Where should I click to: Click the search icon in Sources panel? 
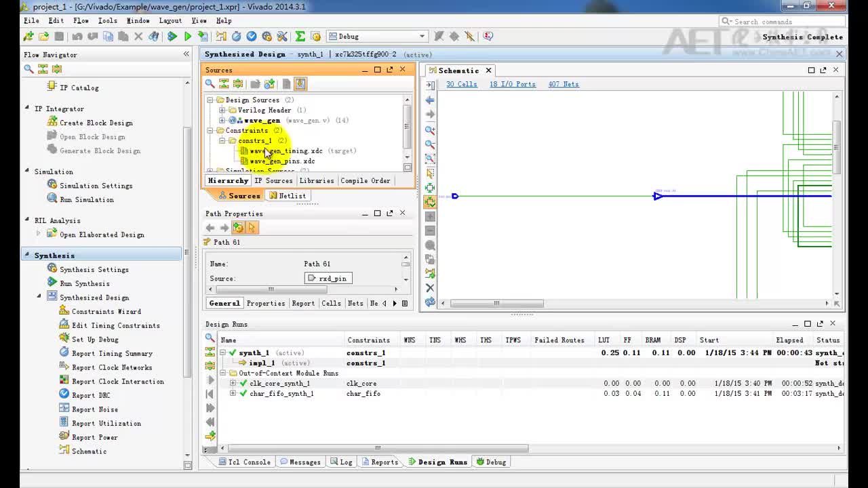210,84
